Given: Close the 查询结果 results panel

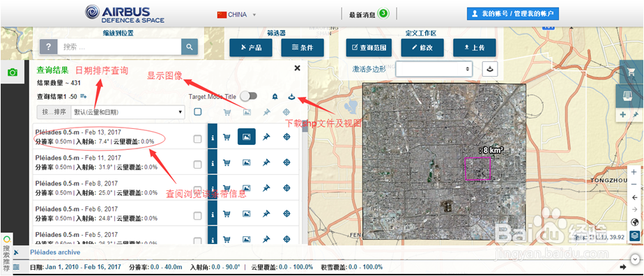Looking at the screenshot, I should (x=298, y=68).
